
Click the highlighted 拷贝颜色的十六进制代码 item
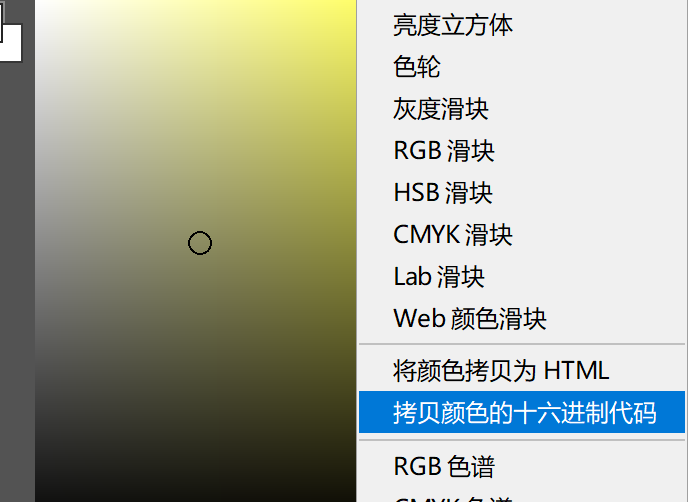coord(522,412)
